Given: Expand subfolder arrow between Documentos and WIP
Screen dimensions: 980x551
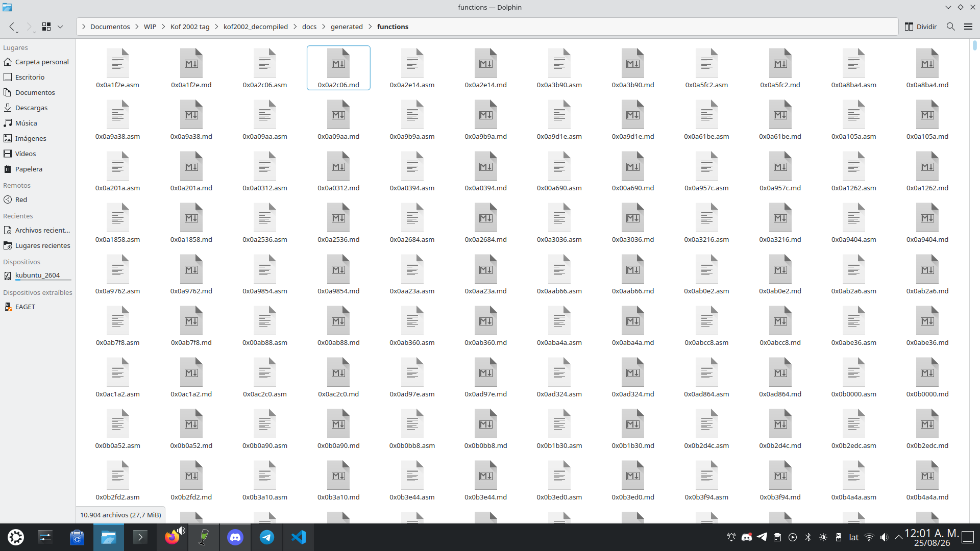Looking at the screenshot, I should coord(137,27).
